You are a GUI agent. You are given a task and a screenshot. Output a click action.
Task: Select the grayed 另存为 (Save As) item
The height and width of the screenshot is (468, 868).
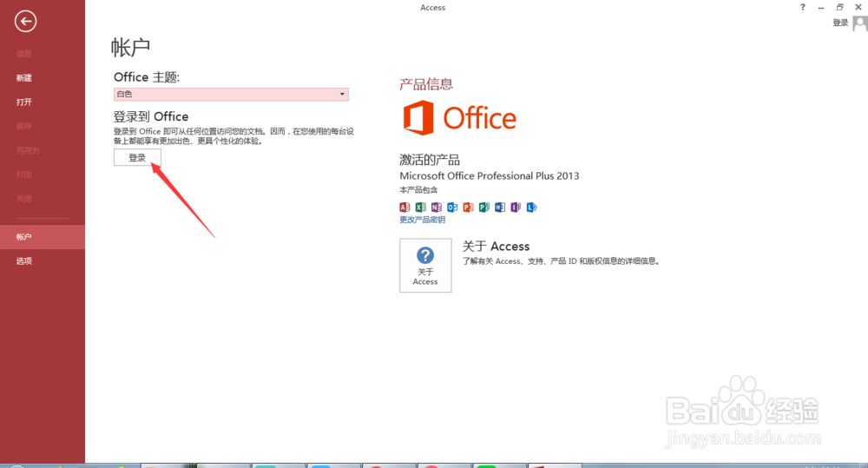(28, 151)
